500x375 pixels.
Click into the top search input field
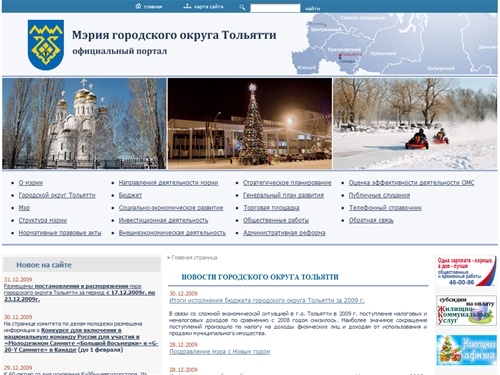[x=275, y=8]
